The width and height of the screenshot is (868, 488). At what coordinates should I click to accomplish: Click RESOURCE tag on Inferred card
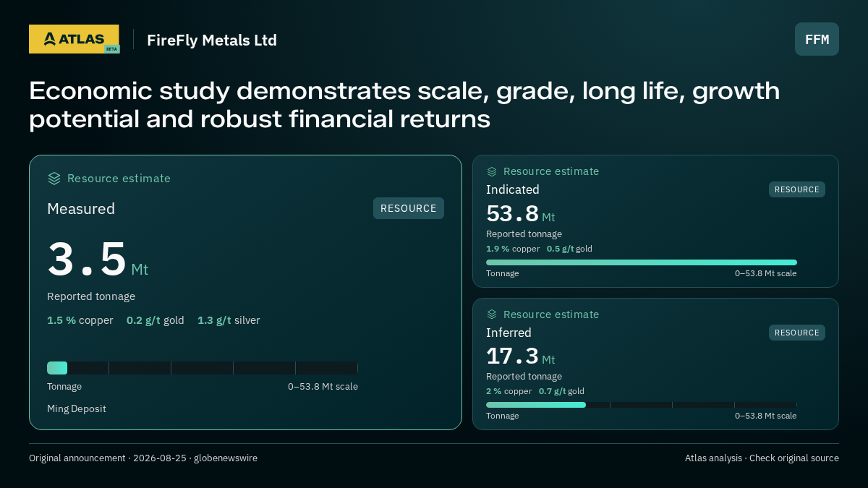(797, 333)
